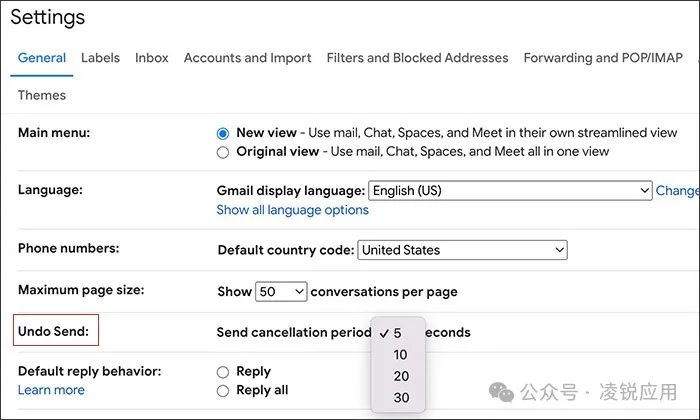700x420 pixels.
Task: Click Show all language options link
Action: [x=292, y=210]
